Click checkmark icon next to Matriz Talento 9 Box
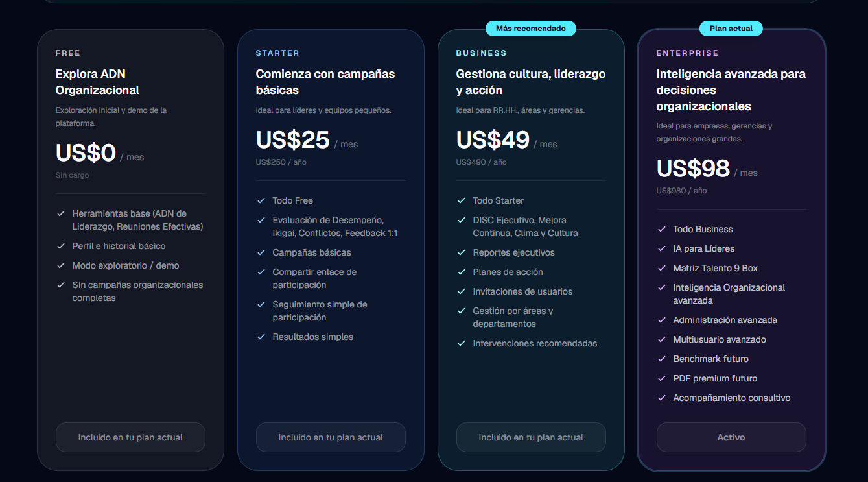 coord(662,268)
